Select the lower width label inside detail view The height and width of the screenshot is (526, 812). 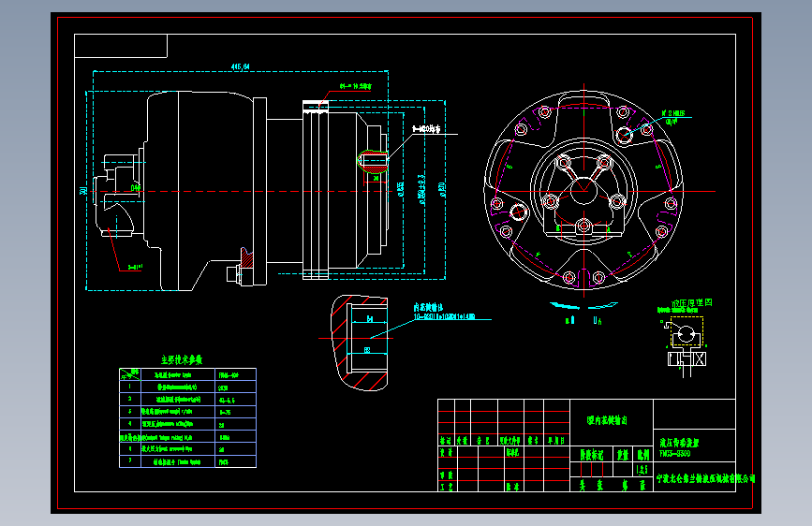367,350
